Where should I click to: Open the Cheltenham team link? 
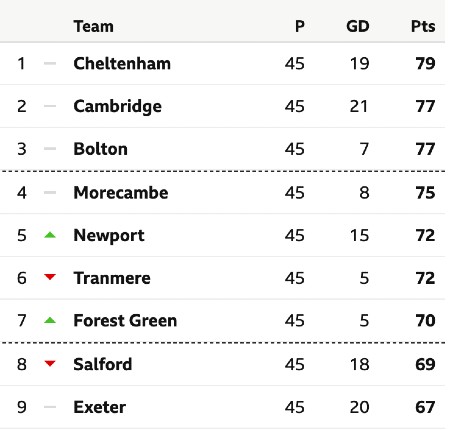(x=122, y=63)
